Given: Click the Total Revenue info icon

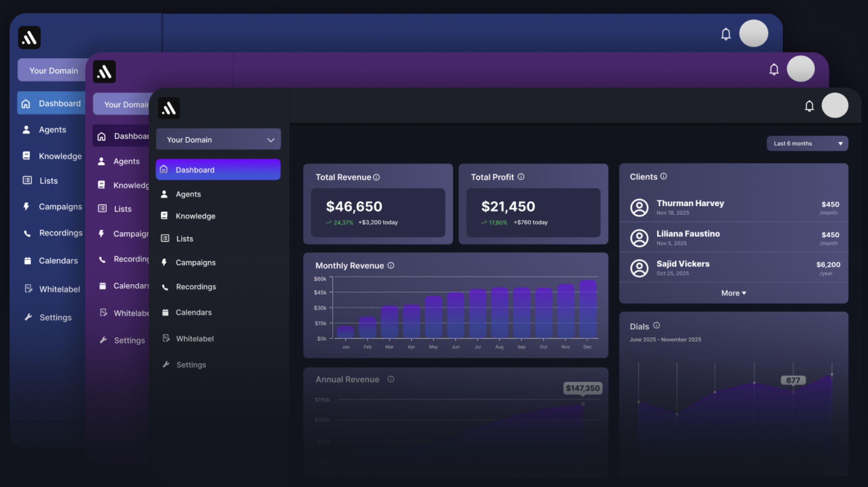Looking at the screenshot, I should 376,177.
